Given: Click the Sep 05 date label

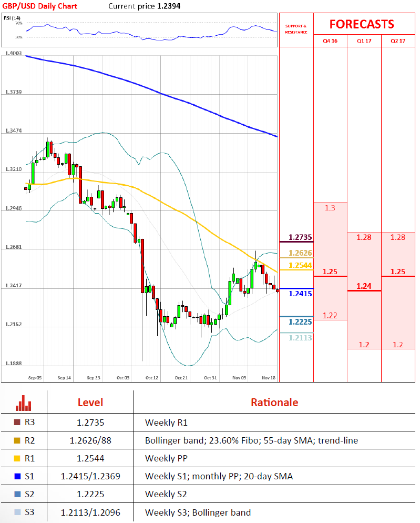Looking at the screenshot, I should pyautogui.click(x=35, y=378).
